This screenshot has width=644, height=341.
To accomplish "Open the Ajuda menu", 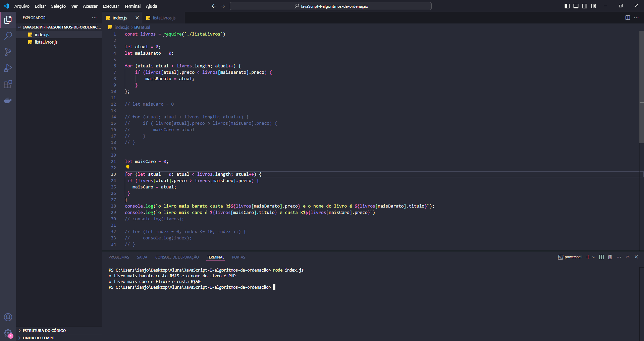I will point(151,6).
